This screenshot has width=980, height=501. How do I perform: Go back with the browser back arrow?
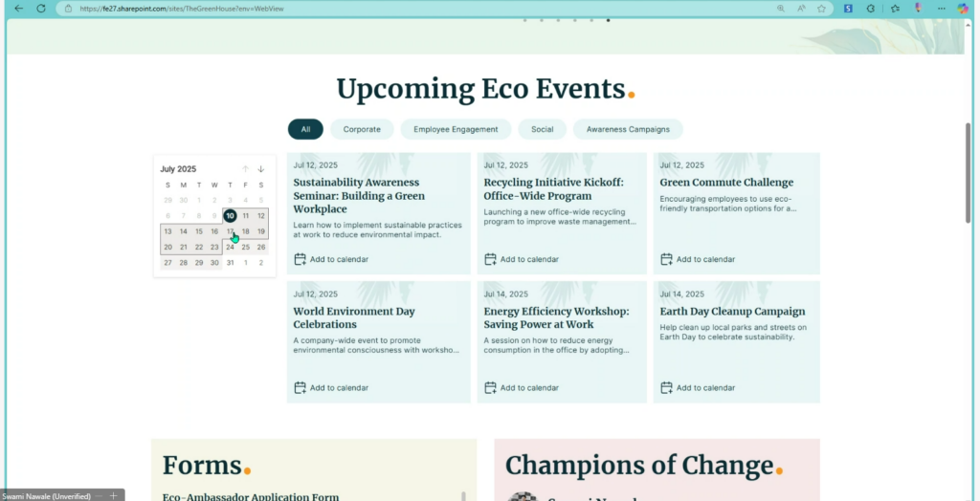pos(19,9)
